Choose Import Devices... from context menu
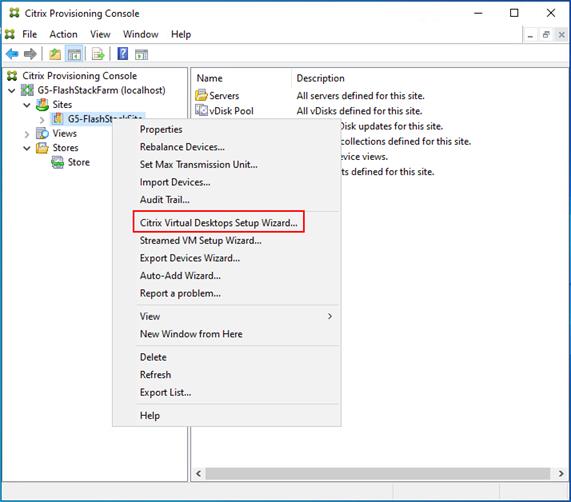Screen dimensions: 571x502 click(227, 182)
